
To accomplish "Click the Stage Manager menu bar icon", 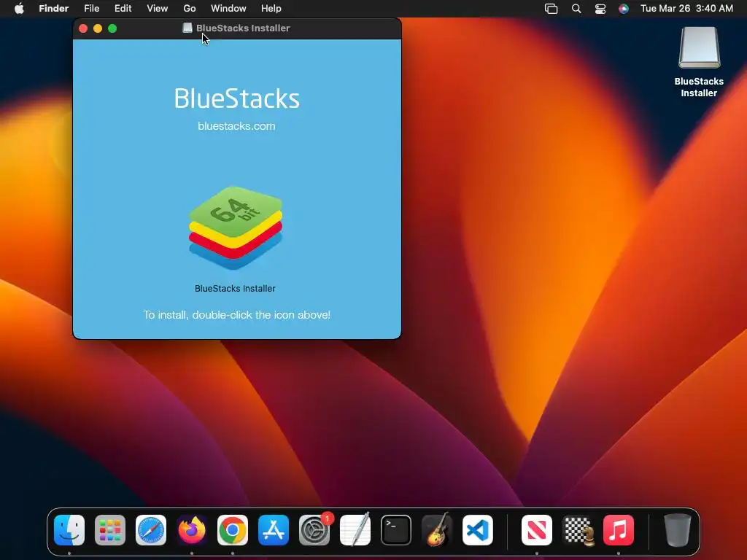I will pos(551,9).
